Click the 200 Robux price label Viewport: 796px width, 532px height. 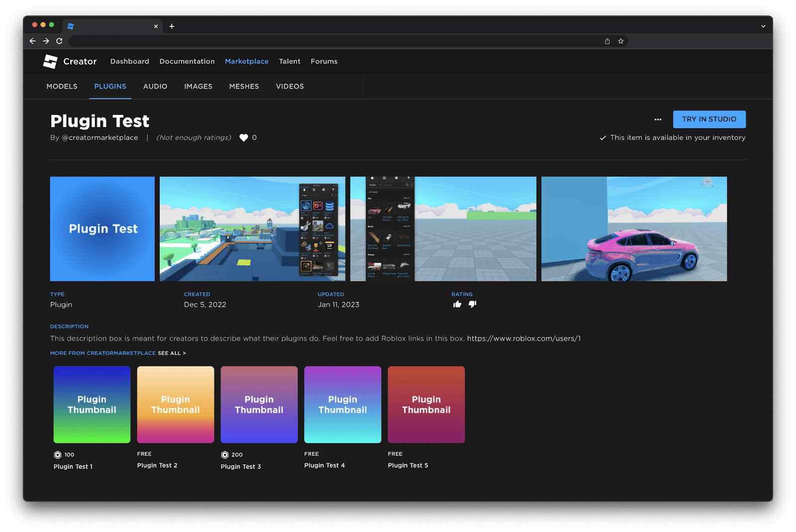(x=237, y=454)
